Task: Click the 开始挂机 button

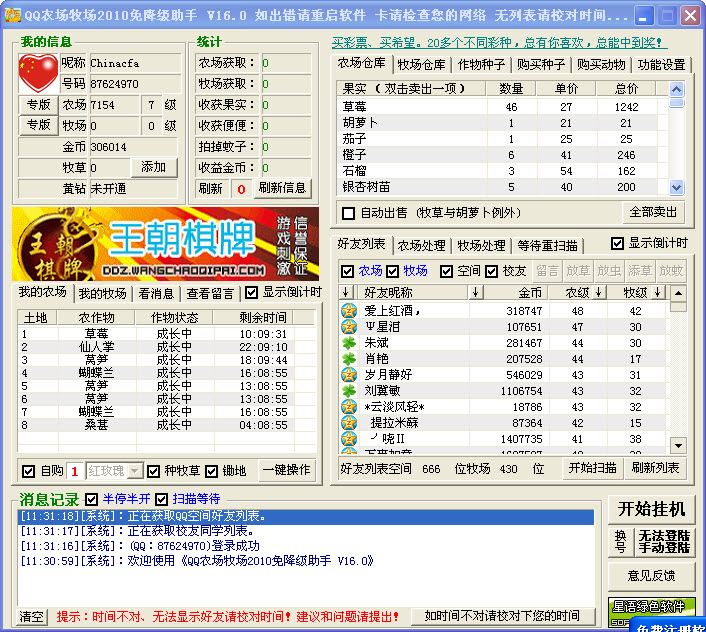Action: (652, 510)
